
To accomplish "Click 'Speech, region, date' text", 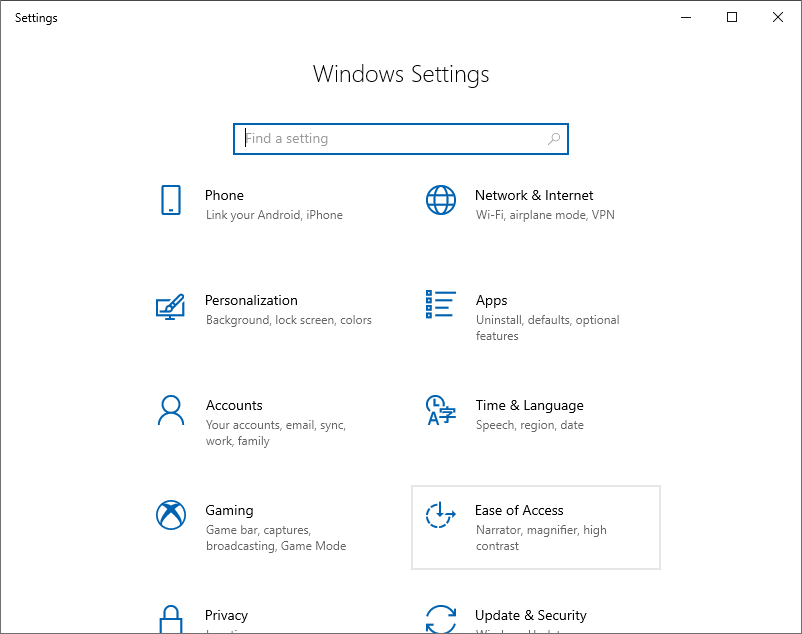I will [x=529, y=425].
